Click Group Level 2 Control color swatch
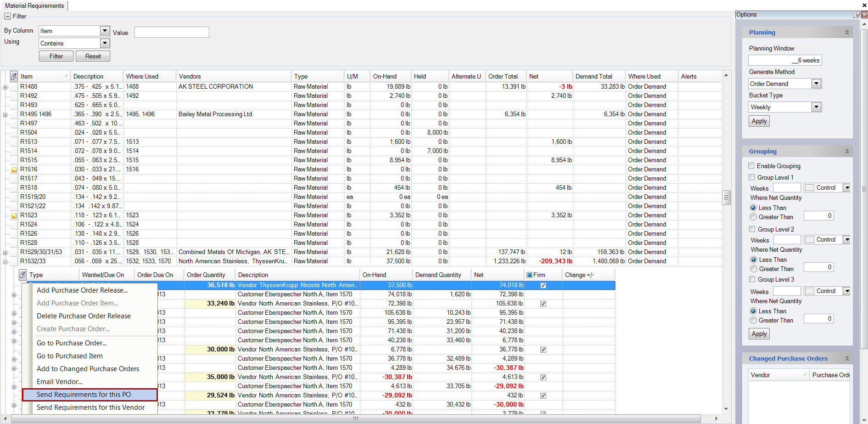The width and height of the screenshot is (868, 424). [810, 240]
